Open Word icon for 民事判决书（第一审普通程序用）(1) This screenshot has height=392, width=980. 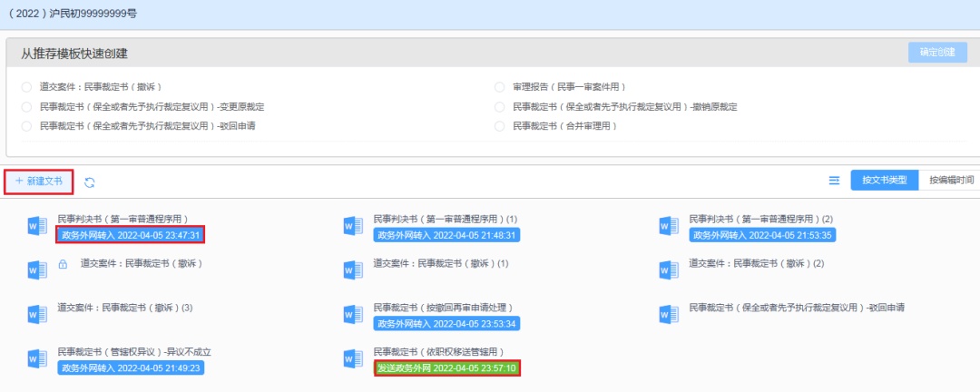tap(353, 227)
